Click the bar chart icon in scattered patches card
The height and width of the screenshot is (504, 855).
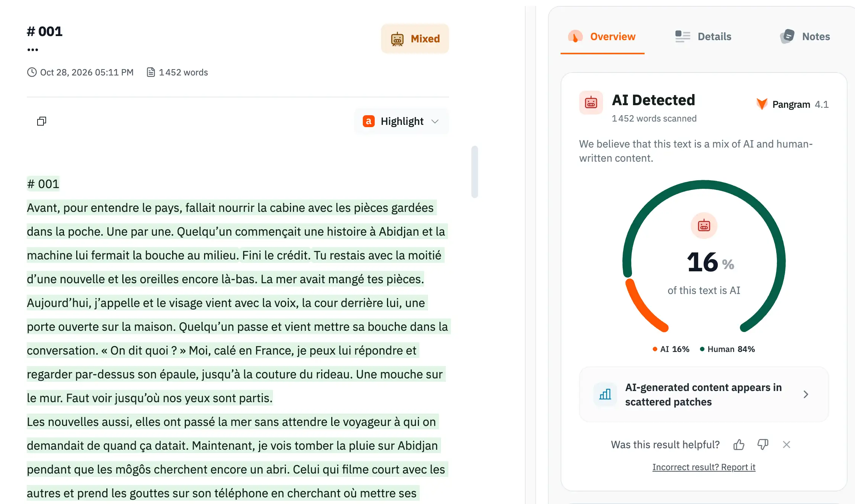coord(605,394)
